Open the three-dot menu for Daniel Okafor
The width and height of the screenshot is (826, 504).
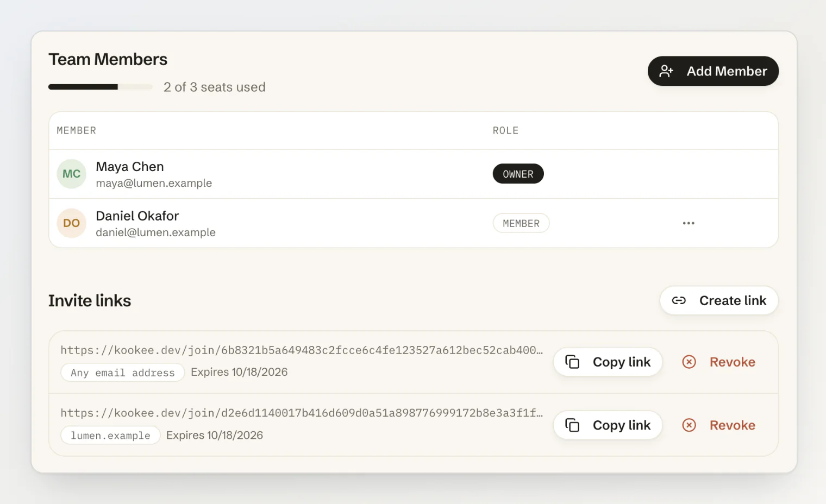(x=689, y=223)
